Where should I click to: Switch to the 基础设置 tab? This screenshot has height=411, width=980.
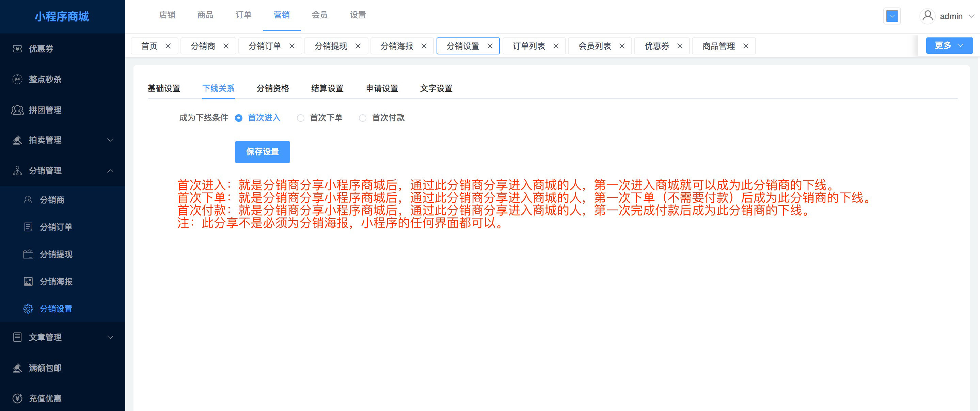point(164,88)
